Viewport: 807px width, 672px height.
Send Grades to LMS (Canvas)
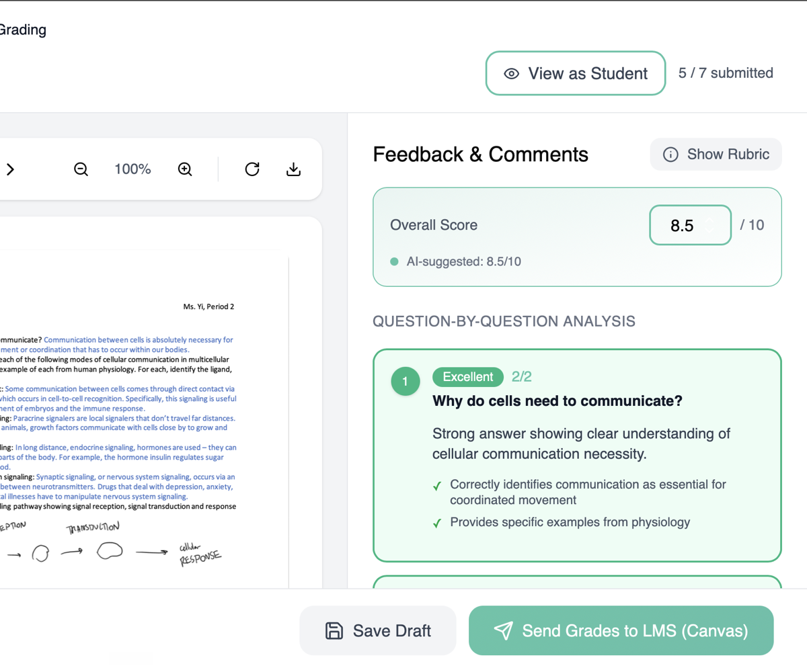621,631
